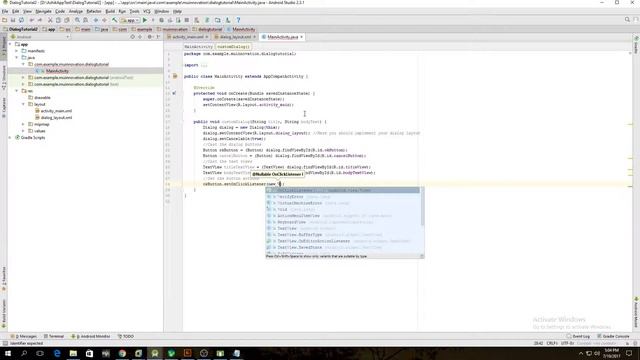Open the Terminal tool window
Screen dimensions: 640x360
point(54,336)
